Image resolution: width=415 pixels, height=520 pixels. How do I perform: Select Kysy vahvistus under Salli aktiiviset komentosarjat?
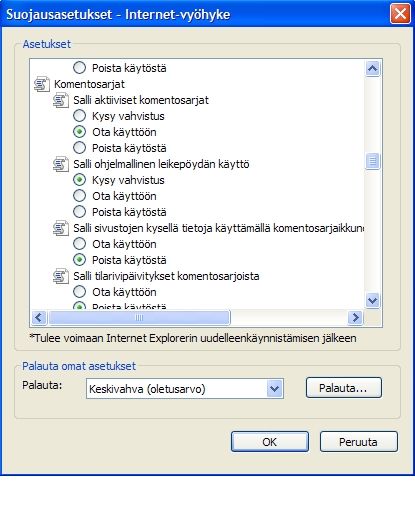(79, 116)
